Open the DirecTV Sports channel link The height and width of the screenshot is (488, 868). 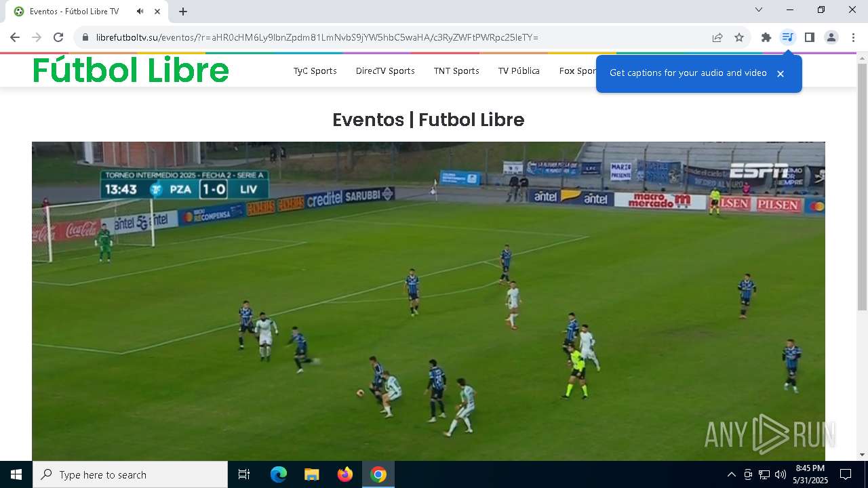pos(385,70)
